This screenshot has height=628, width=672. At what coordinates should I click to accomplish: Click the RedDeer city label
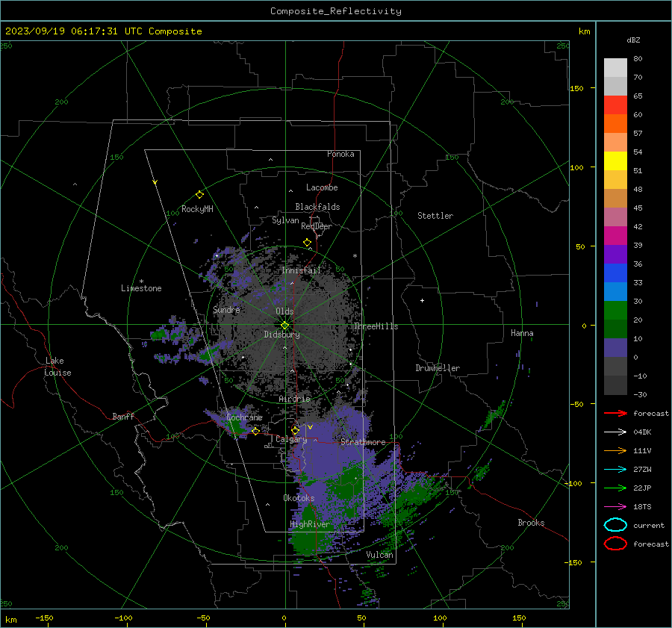(317, 226)
